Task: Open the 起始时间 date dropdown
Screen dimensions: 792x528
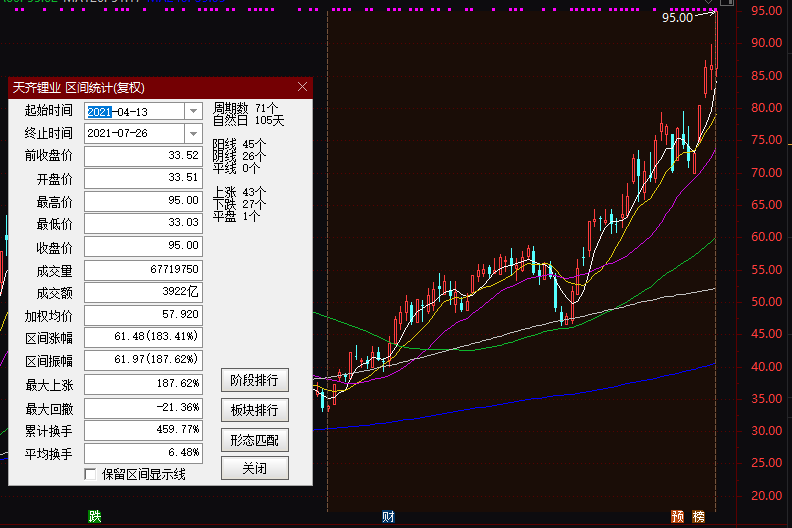Action: point(193,111)
